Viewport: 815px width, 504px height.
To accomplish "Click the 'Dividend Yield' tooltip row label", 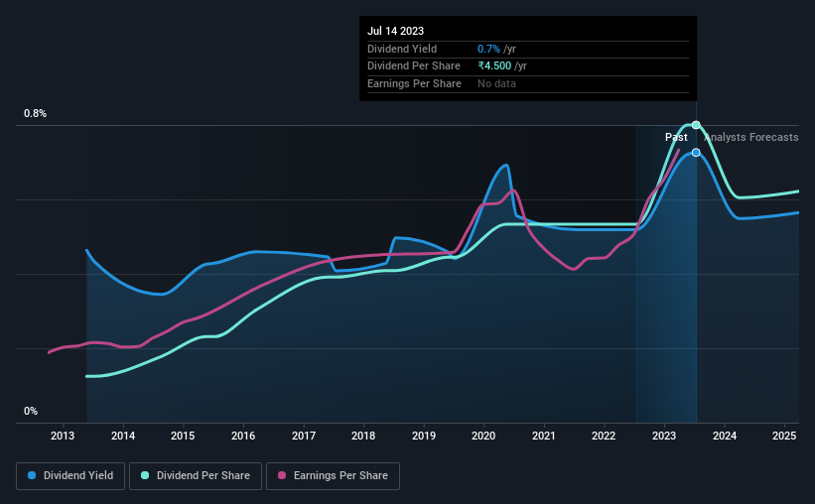I will [402, 49].
